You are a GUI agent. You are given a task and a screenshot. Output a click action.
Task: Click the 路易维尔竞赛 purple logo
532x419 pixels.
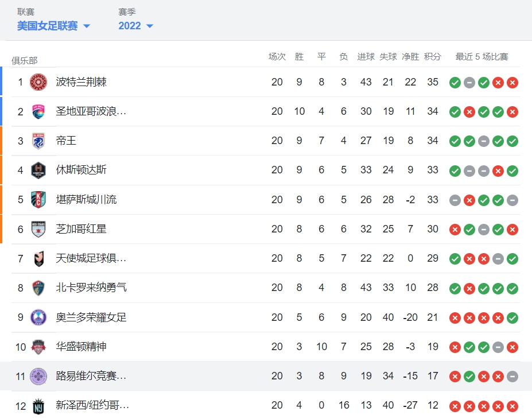click(38, 377)
